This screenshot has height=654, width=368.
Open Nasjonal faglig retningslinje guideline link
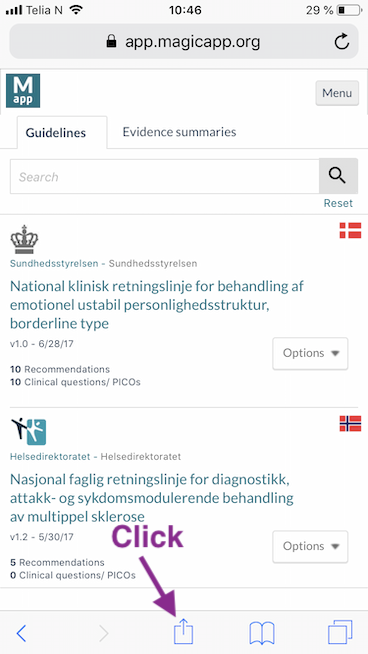click(151, 498)
